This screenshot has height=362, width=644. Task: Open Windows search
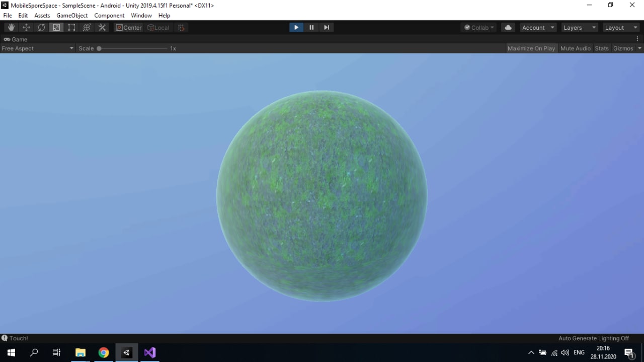point(34,352)
